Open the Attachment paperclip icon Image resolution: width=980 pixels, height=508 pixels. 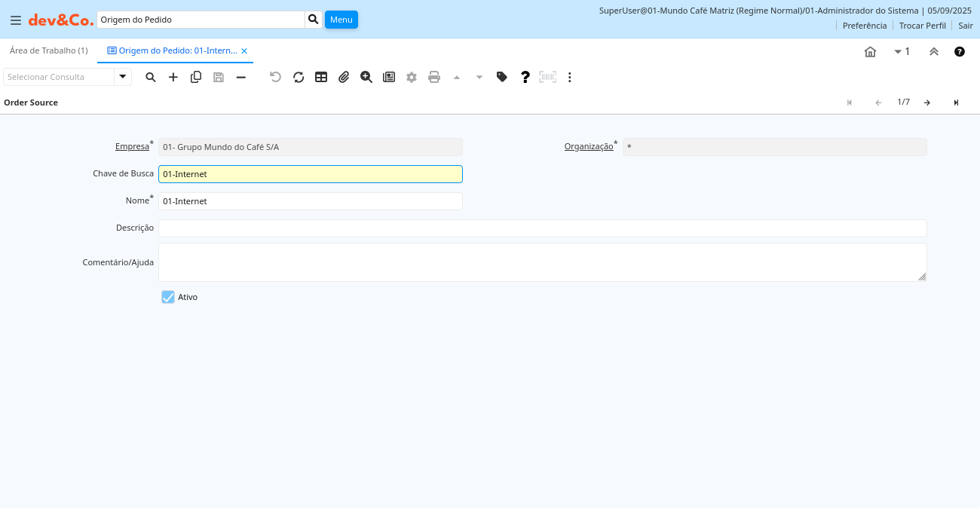click(x=344, y=77)
